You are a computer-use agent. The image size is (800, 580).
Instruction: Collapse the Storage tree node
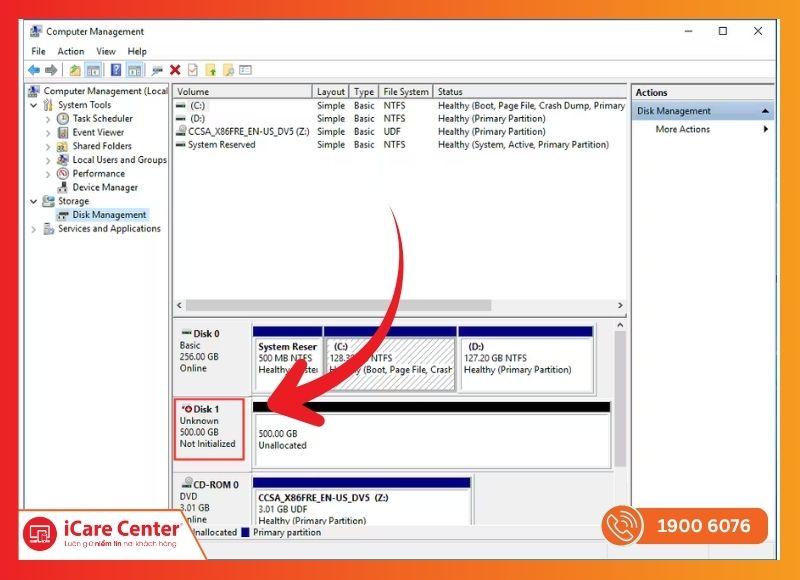click(x=35, y=201)
